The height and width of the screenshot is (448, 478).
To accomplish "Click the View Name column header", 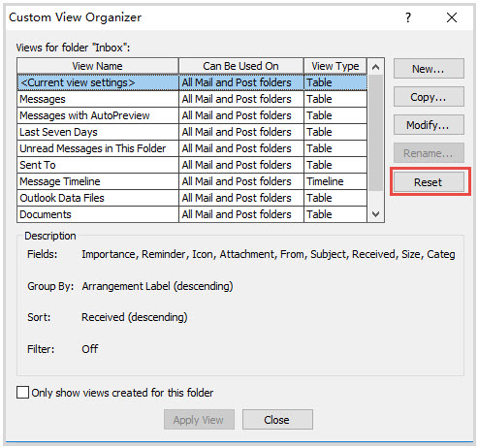I will point(98,66).
